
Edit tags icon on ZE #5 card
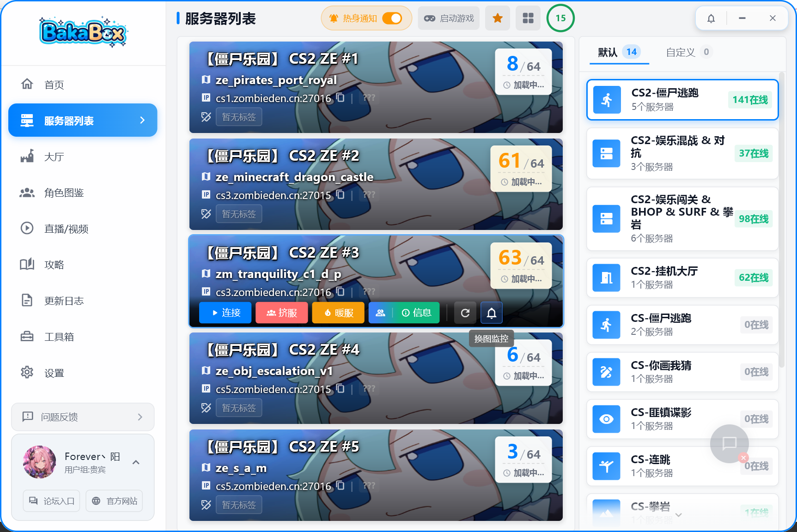(206, 505)
